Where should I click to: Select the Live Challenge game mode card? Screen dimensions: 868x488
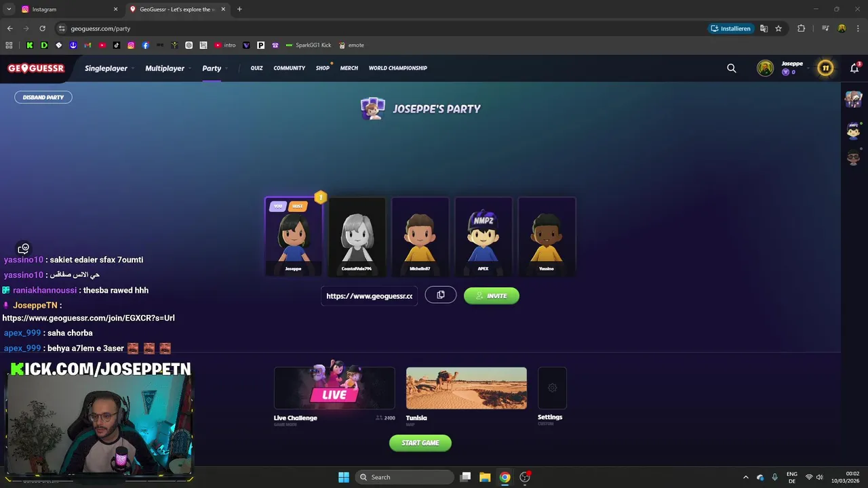coord(334,388)
